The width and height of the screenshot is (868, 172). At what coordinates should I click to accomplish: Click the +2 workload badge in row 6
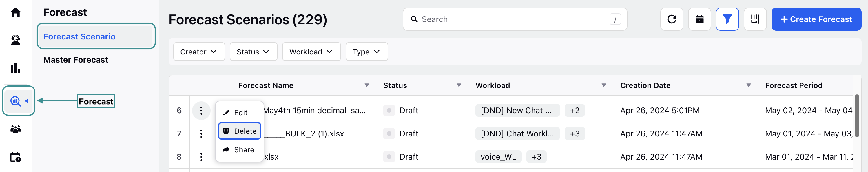[575, 110]
